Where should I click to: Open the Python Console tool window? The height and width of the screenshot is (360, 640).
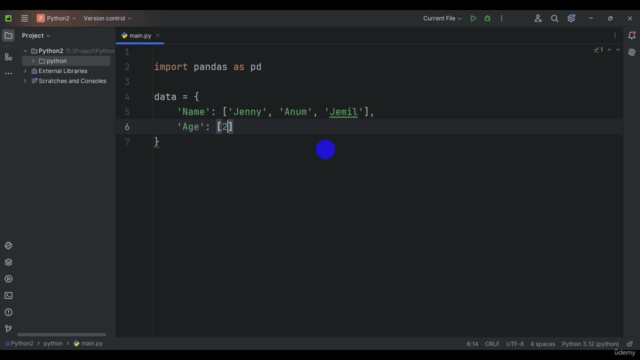pos(8,245)
